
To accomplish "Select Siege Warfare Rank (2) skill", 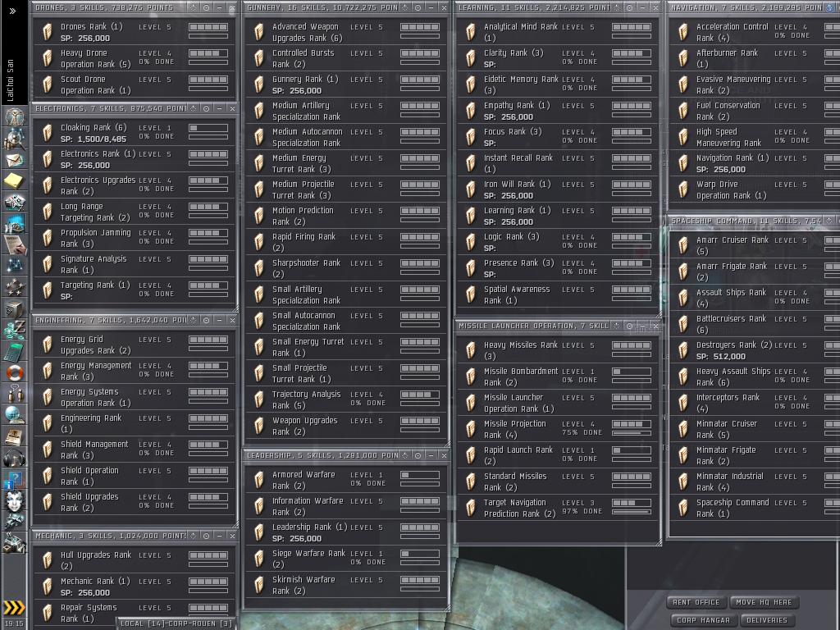I will 345,559.
